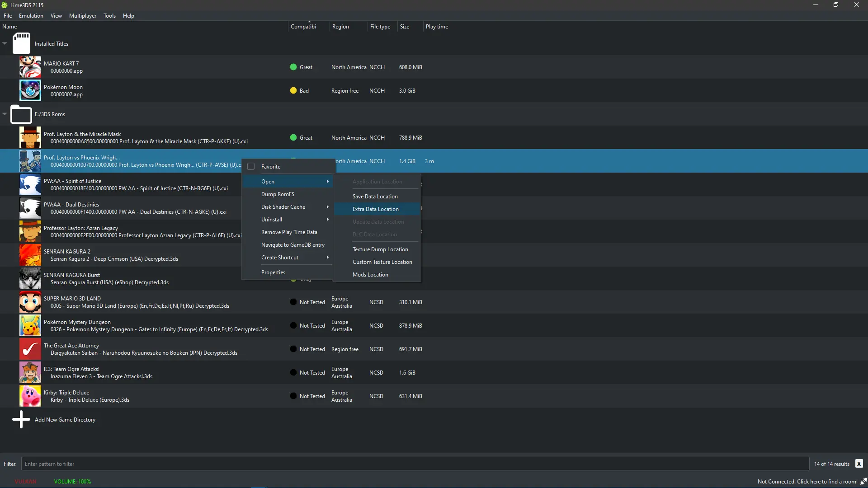The width and height of the screenshot is (868, 488).
Task: Sort by the Compatibi column header
Action: pyautogui.click(x=309, y=26)
